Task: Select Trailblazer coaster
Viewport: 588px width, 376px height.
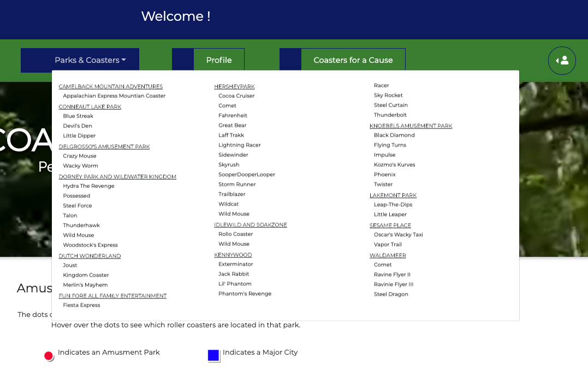Action: (231, 194)
